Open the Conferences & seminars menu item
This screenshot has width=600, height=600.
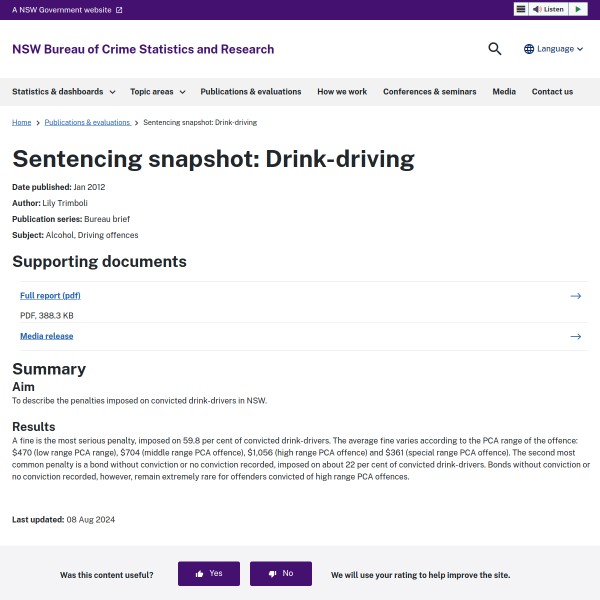(x=429, y=92)
